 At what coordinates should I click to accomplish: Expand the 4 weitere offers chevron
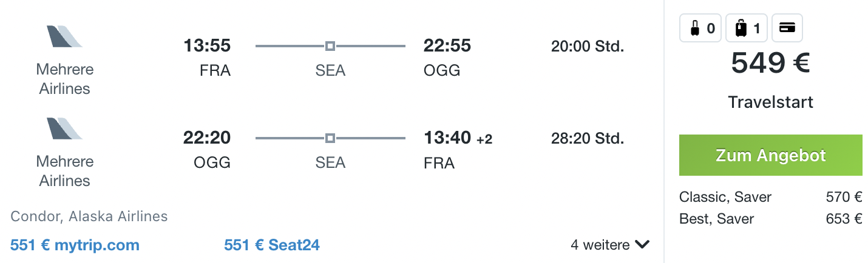pyautogui.click(x=642, y=245)
